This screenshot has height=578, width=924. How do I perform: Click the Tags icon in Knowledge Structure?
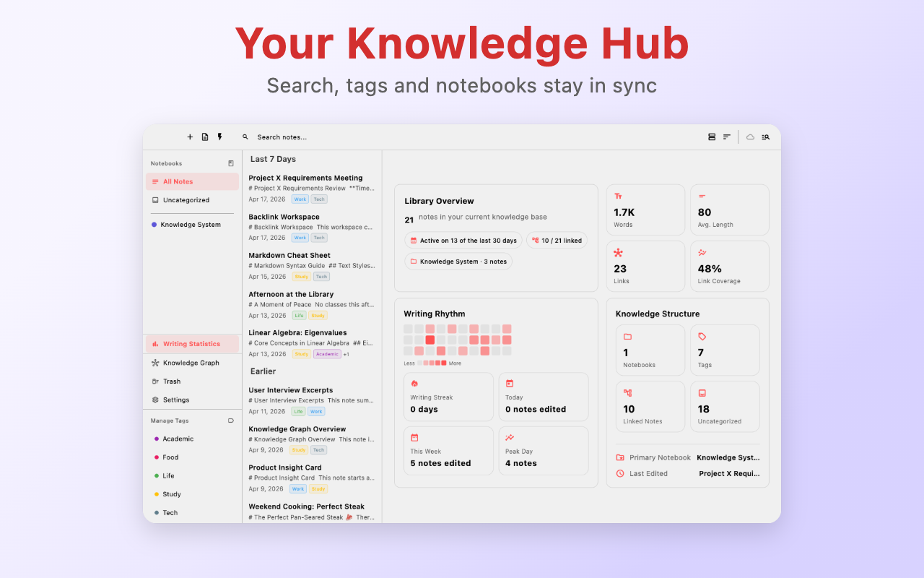click(702, 337)
